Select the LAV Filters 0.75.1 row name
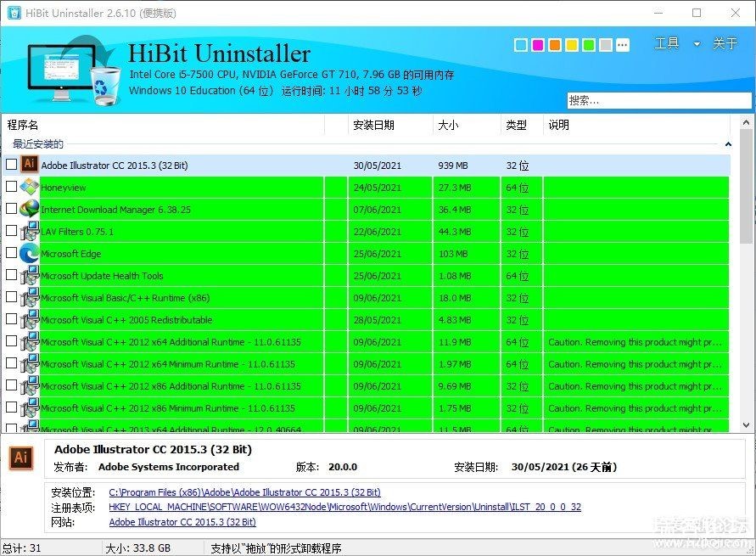Image resolution: width=756 pixels, height=556 pixels. pos(77,232)
